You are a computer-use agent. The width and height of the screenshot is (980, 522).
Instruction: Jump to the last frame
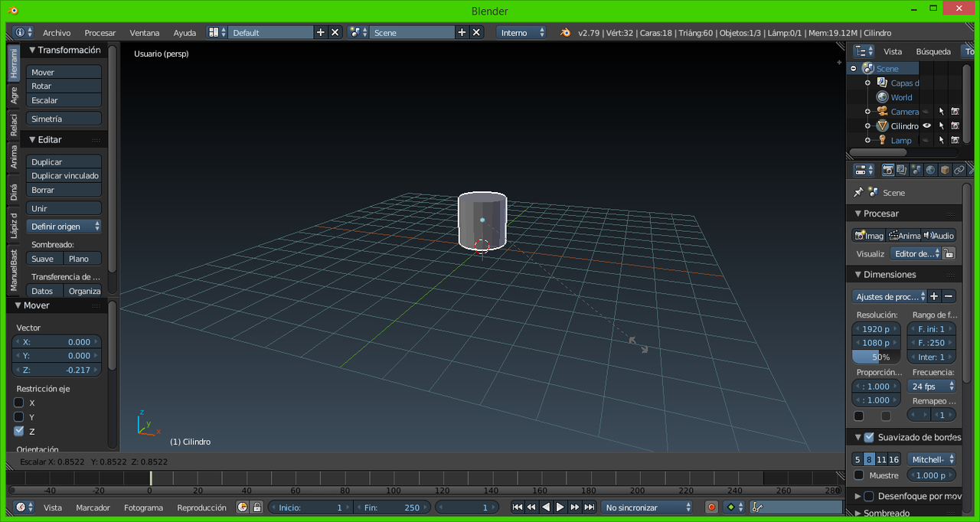(x=590, y=507)
